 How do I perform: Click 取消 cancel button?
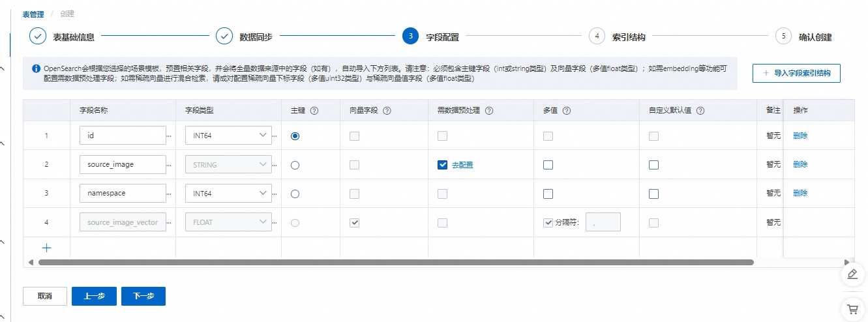coord(45,296)
